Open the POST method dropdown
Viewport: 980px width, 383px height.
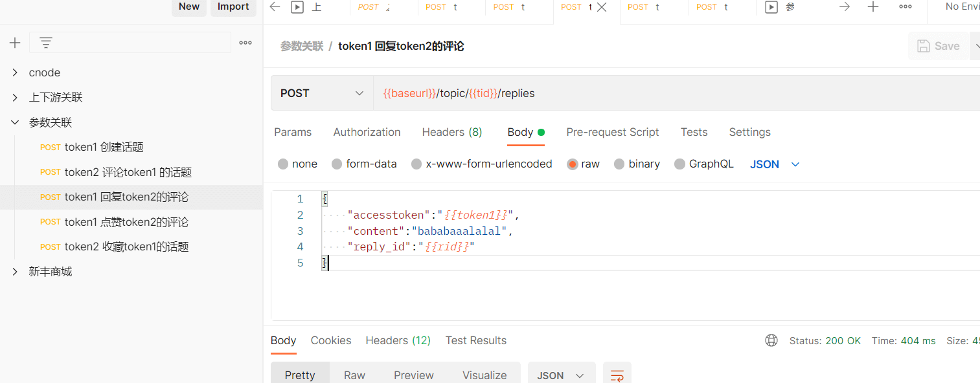[x=322, y=93]
